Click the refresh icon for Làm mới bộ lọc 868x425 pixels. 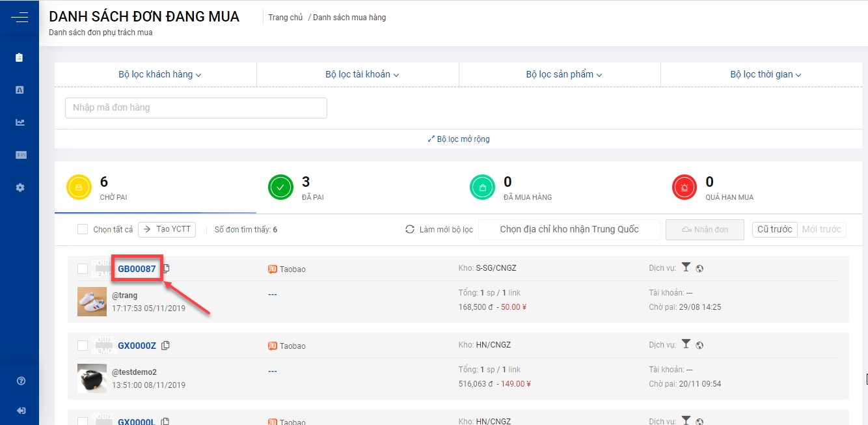[410, 229]
